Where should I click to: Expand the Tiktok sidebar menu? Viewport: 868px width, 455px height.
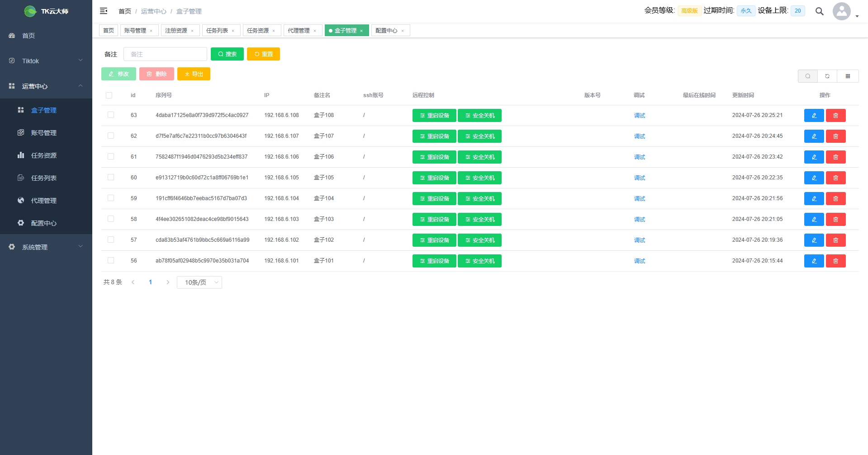(46, 61)
